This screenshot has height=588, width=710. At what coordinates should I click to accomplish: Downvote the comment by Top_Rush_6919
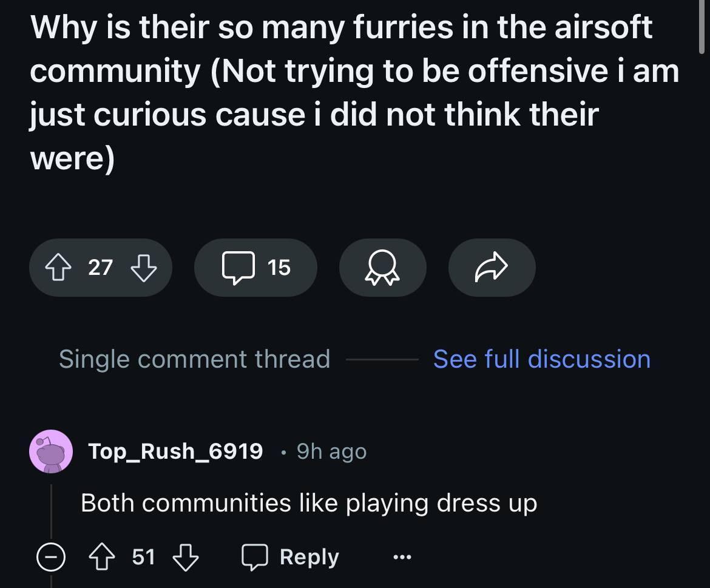tap(186, 556)
